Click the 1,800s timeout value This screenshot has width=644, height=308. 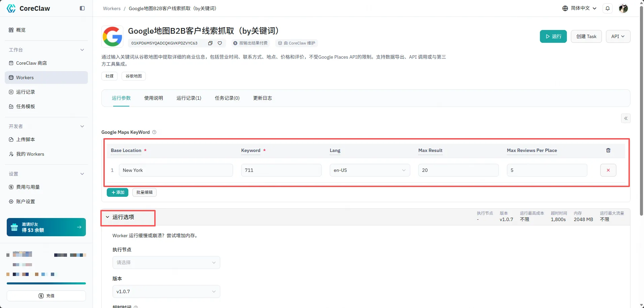pos(558,219)
